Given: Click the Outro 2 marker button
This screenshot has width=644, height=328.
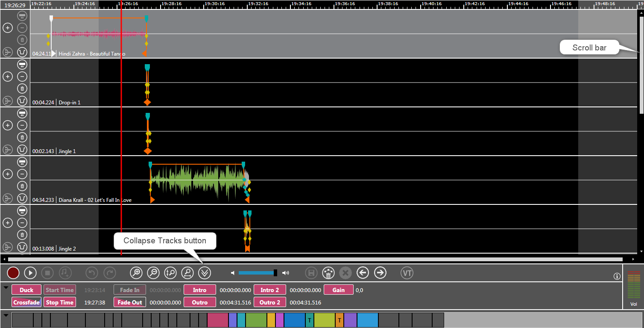Looking at the screenshot, I should click(x=270, y=302).
